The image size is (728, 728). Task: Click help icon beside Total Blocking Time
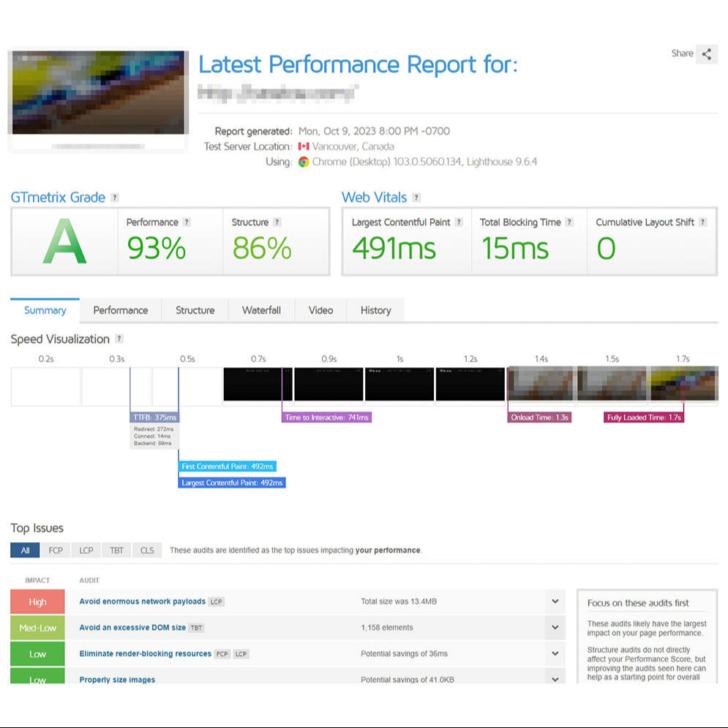(x=569, y=222)
